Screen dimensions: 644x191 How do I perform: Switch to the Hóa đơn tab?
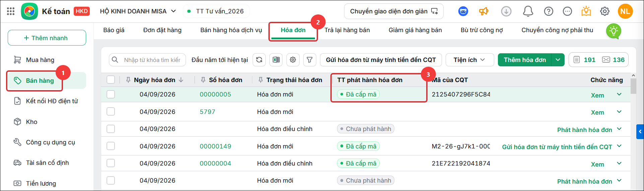coord(293,30)
